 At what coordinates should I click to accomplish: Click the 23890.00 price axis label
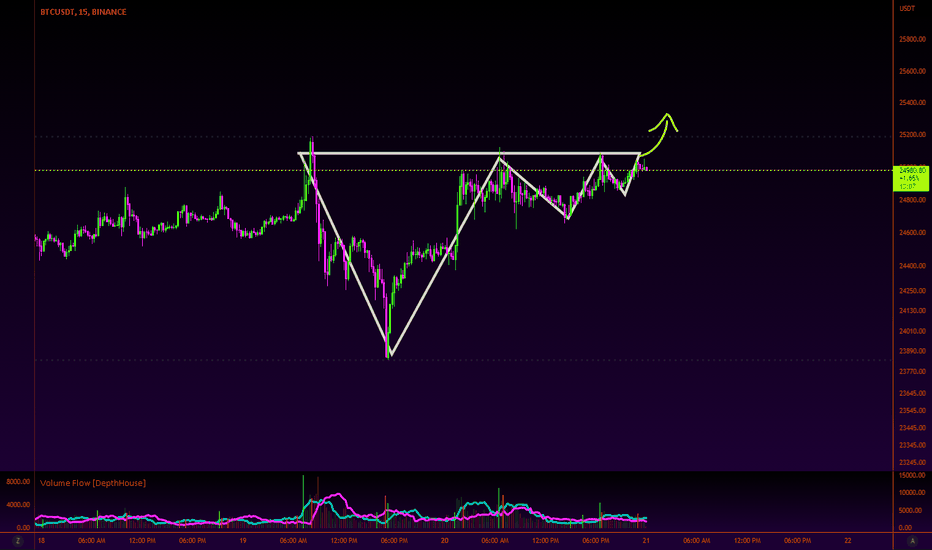coord(912,351)
